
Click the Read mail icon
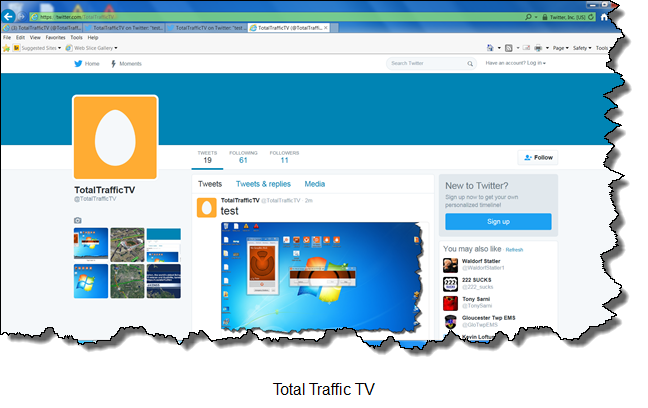tap(526, 48)
